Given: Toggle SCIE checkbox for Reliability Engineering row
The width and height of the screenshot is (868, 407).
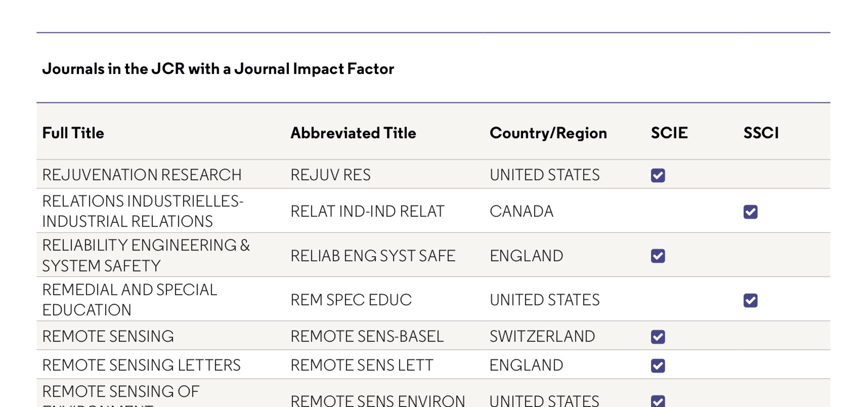Looking at the screenshot, I should [658, 256].
